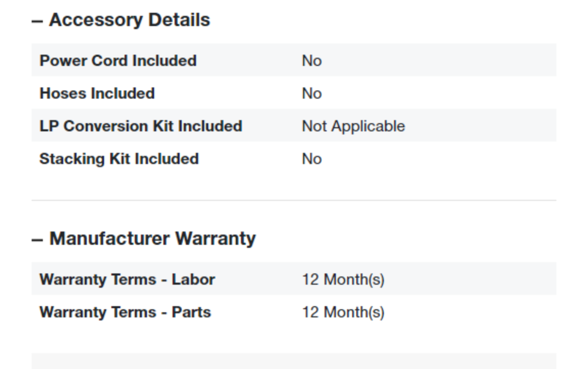
Task: Click the 12 Month(s) value for Parts warranty
Action: pos(343,313)
